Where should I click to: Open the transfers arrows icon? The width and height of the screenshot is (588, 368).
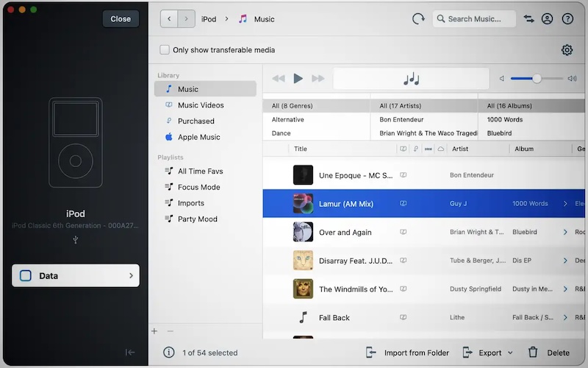(x=528, y=19)
